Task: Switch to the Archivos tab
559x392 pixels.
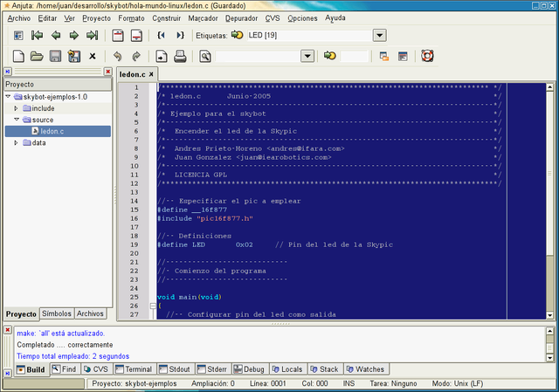Action: (x=90, y=313)
